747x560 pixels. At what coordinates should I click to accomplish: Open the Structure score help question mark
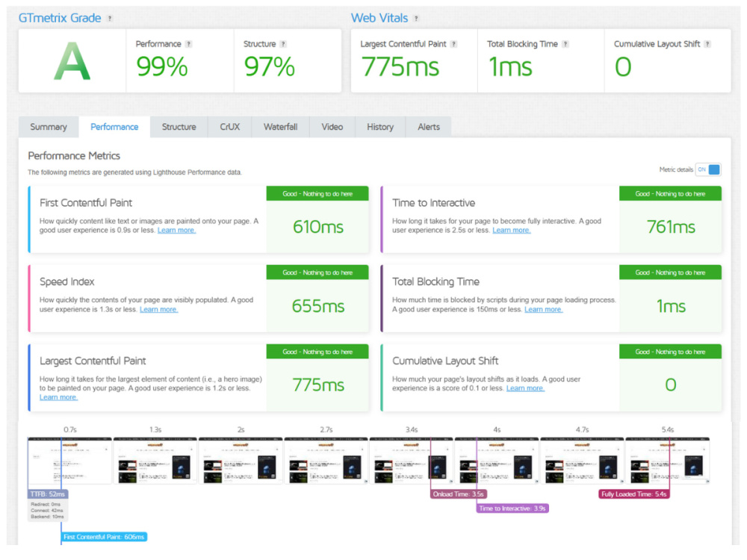click(x=283, y=44)
